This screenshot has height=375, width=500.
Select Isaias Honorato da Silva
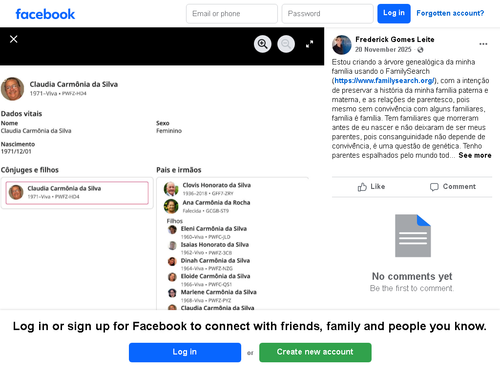pyautogui.click(x=215, y=245)
